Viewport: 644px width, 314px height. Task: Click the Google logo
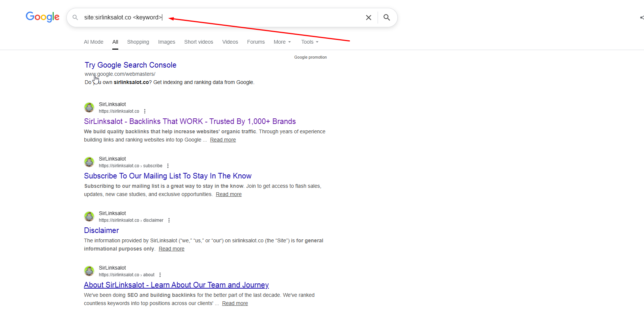click(43, 17)
